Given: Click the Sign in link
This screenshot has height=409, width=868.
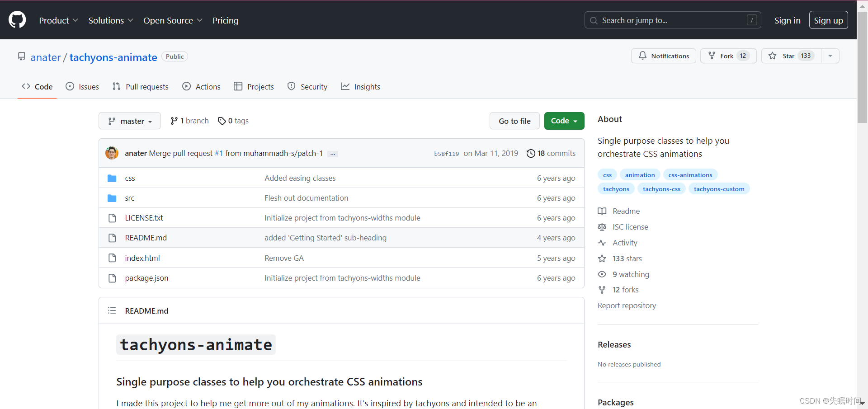Looking at the screenshot, I should (x=787, y=20).
